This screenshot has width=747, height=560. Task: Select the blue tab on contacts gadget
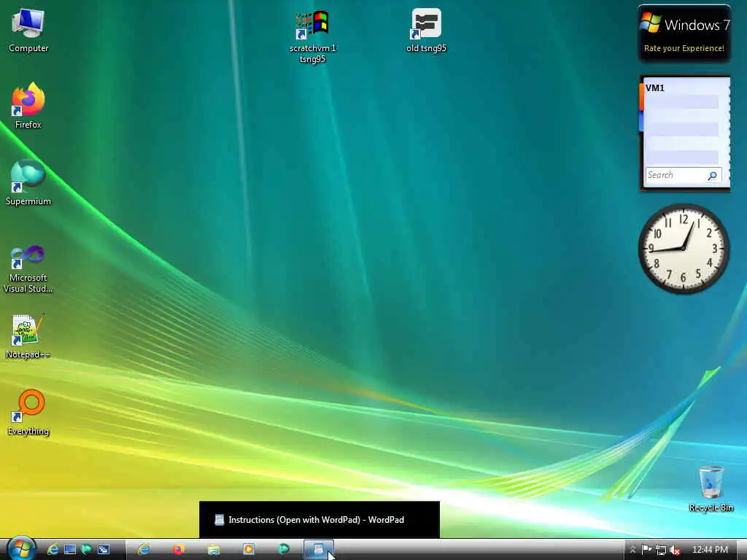point(641,122)
